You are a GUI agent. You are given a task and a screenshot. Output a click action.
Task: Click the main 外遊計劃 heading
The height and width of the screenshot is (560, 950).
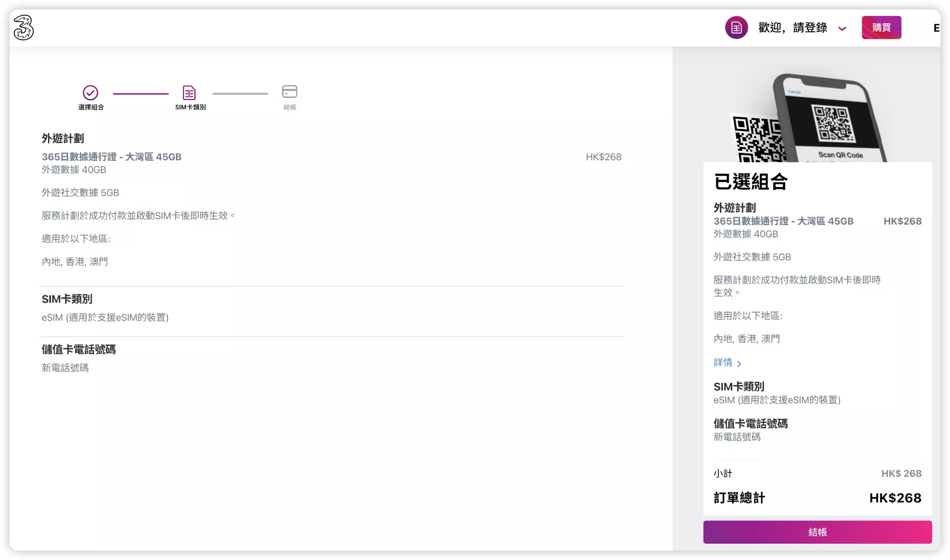(63, 139)
